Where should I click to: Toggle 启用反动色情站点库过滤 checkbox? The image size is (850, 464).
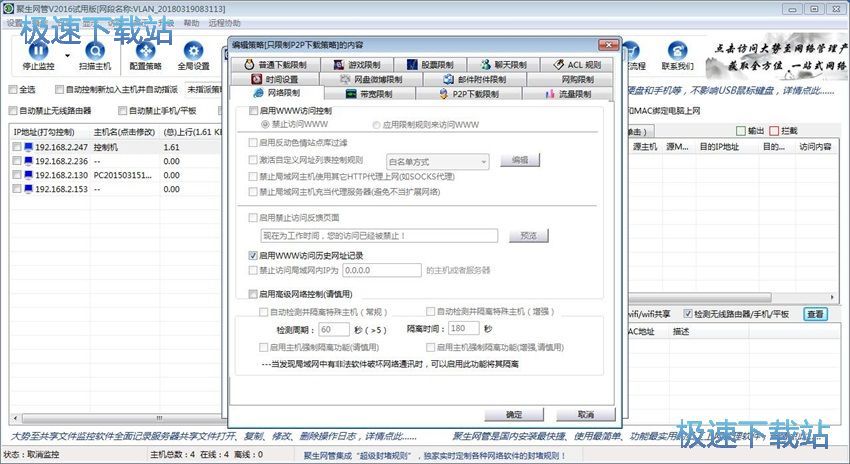253,143
